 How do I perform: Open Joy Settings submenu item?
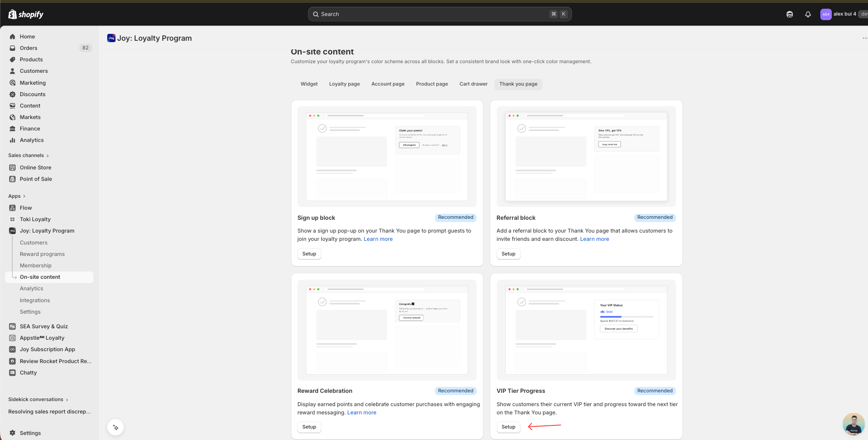(30, 312)
